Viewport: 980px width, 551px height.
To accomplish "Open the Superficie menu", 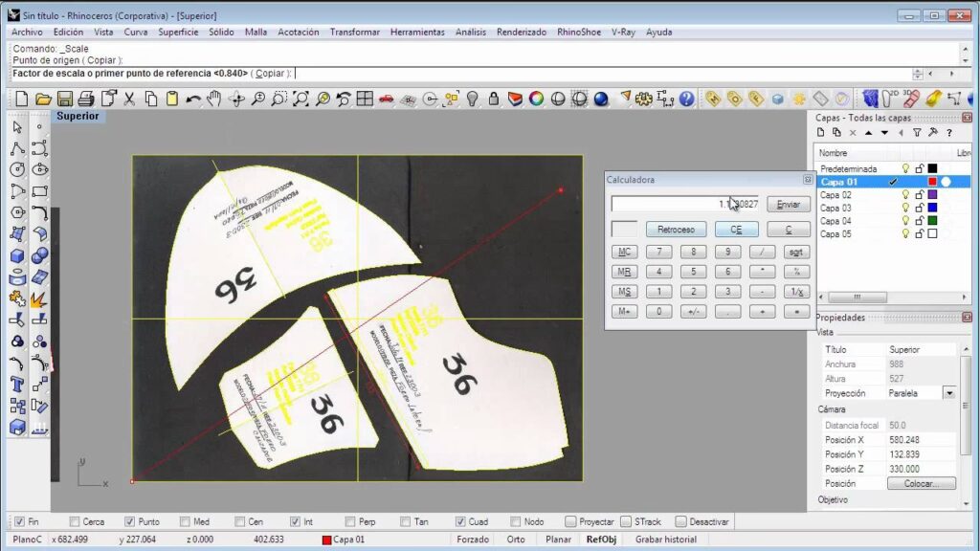I will tap(178, 32).
